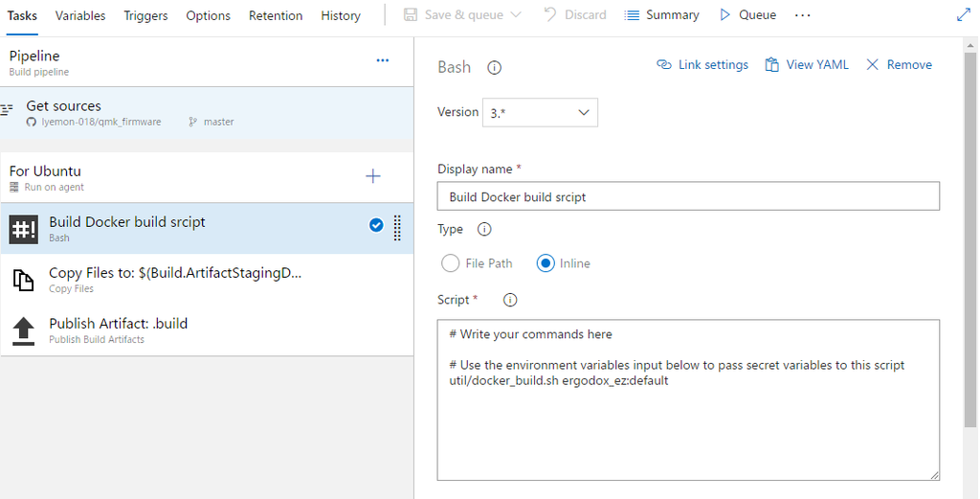Click the Bash #! task icon
The width and height of the screenshot is (980, 499).
[x=24, y=229]
